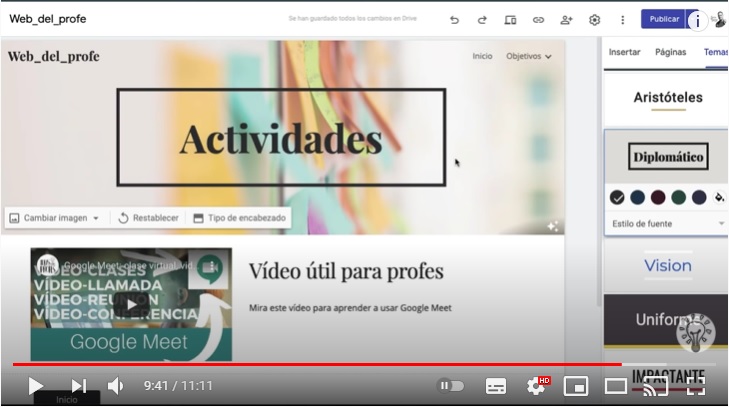729x407 pixels.
Task: Open the custom color paint bucket
Action: click(719, 198)
